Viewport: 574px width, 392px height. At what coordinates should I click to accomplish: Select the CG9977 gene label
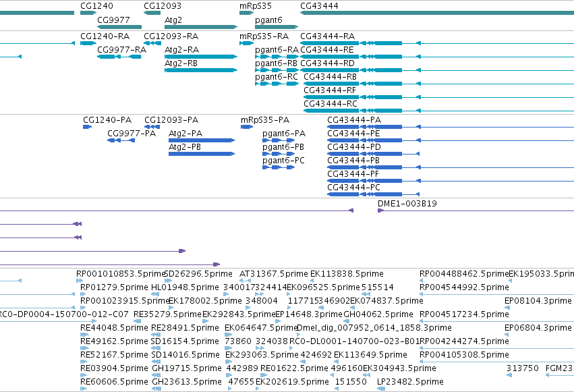tap(113, 20)
